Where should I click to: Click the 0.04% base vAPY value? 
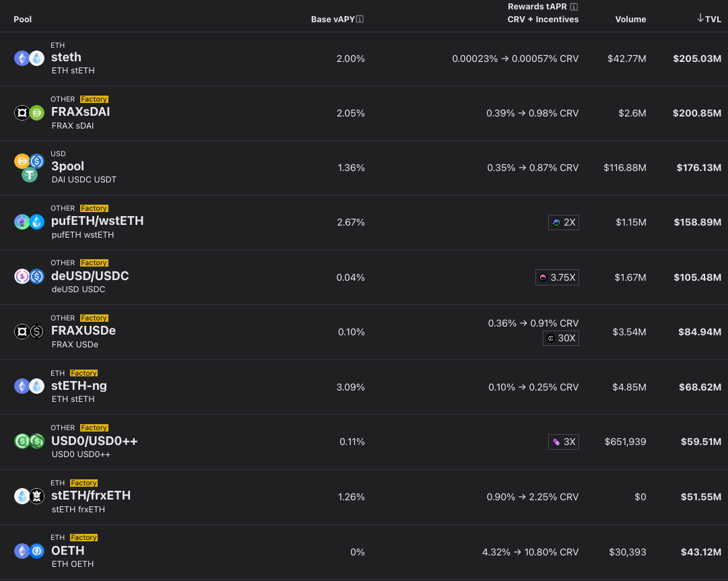pyautogui.click(x=351, y=277)
